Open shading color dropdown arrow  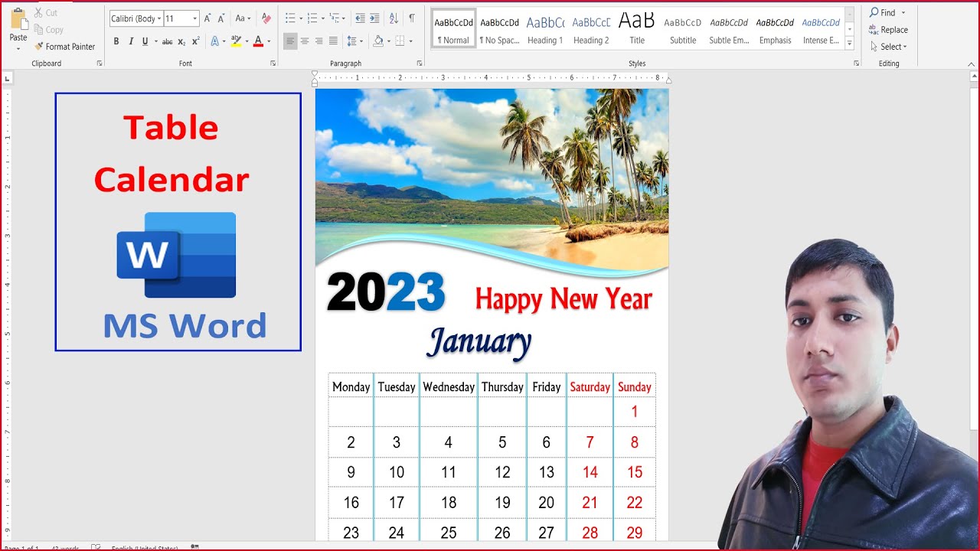pos(388,41)
